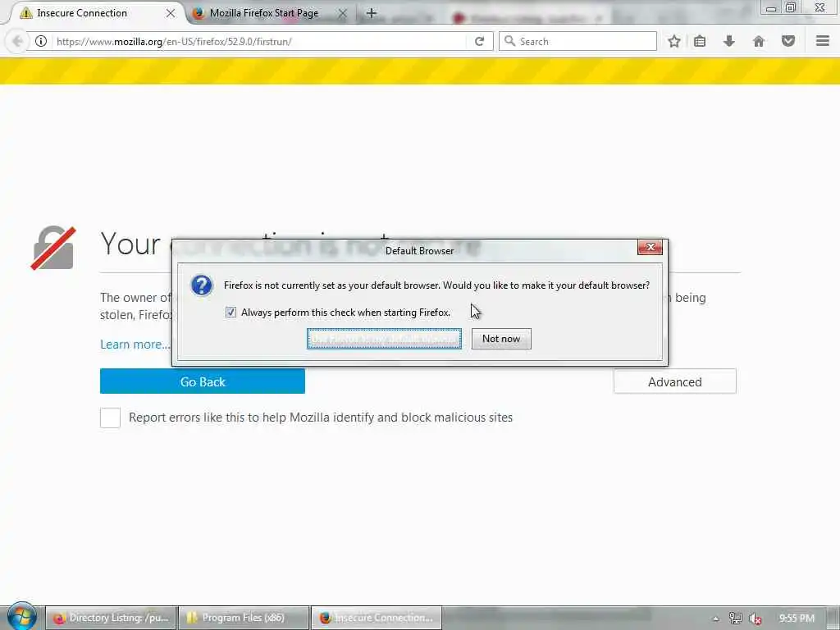Switch to Mozilla Firefox Start Page tab
Screen dimensions: 840x630
[x=269, y=13]
